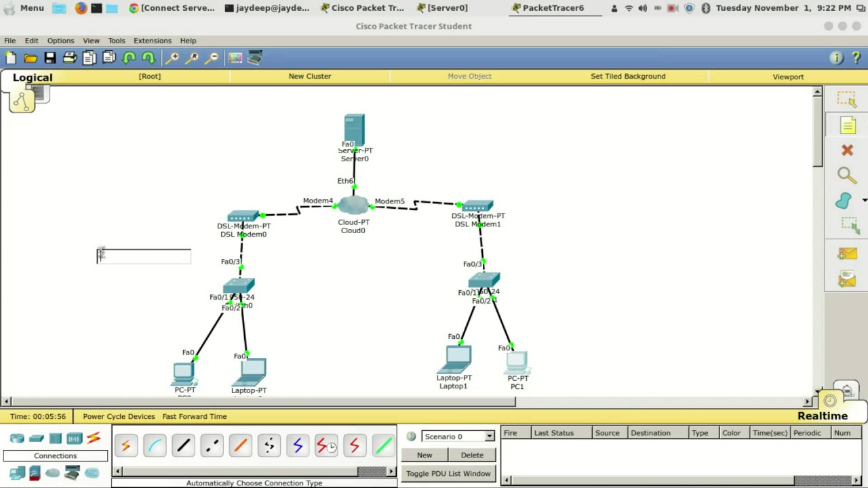The image size is (868, 488).
Task: Select the Wireless Devices category
Action: point(75,438)
